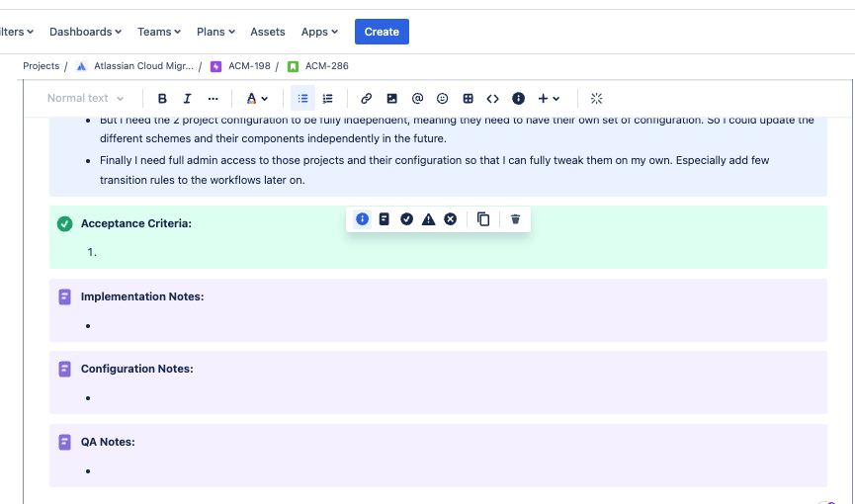Open the text color picker

(x=257, y=99)
